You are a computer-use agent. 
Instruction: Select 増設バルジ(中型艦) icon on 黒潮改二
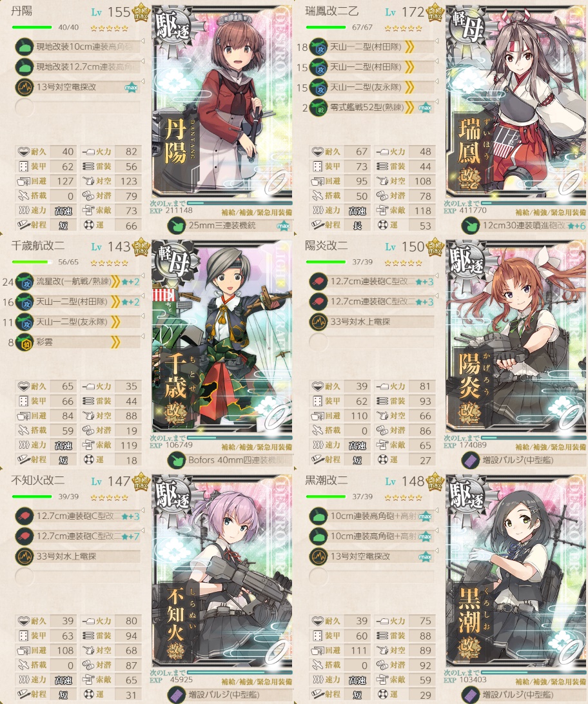pyautogui.click(x=471, y=694)
